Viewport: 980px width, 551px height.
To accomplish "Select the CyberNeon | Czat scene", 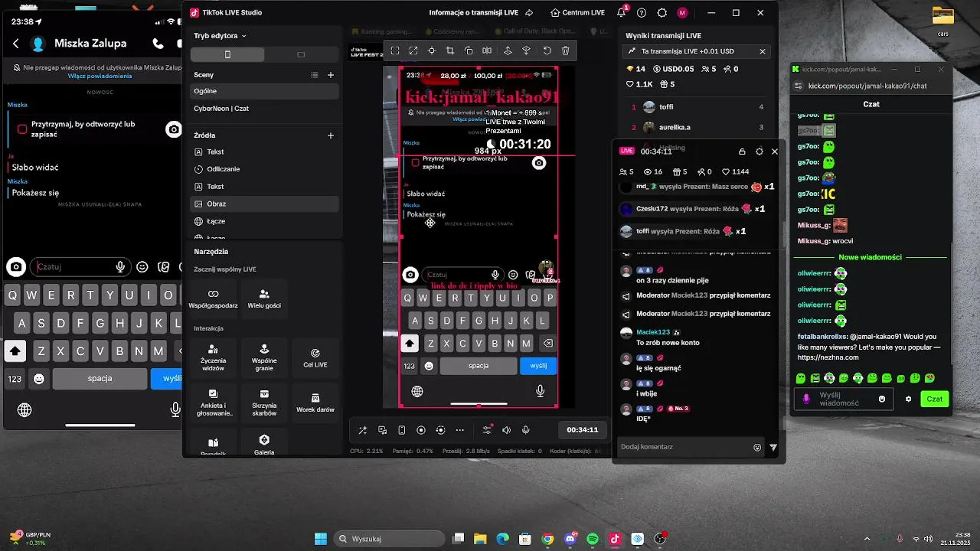I will pyautogui.click(x=264, y=109).
